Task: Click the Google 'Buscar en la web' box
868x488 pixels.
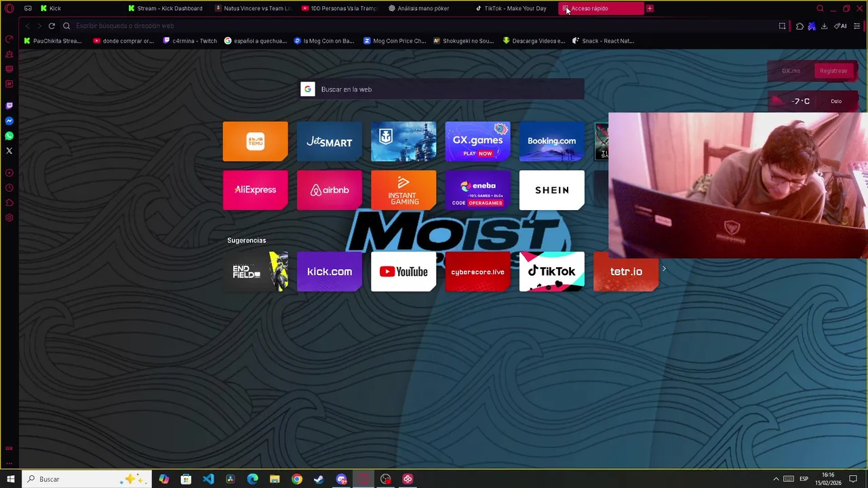Action: [x=442, y=89]
